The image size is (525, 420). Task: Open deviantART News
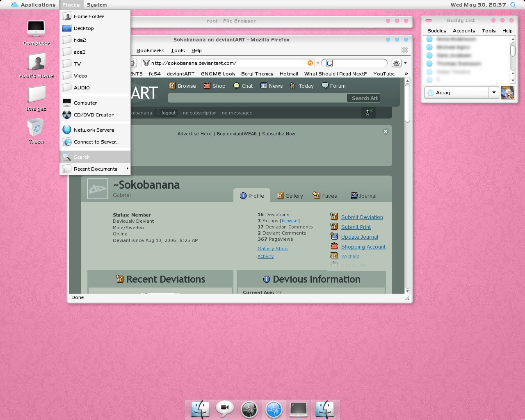pos(272,86)
